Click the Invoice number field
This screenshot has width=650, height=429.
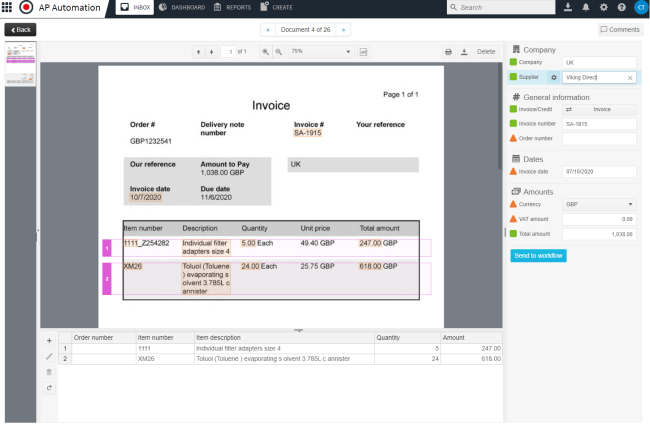(599, 124)
